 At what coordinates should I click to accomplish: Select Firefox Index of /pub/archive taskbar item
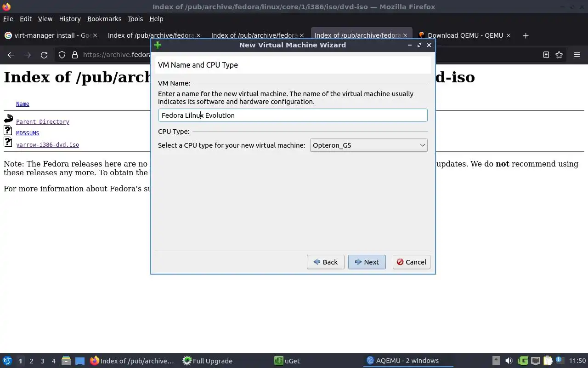coord(132,361)
